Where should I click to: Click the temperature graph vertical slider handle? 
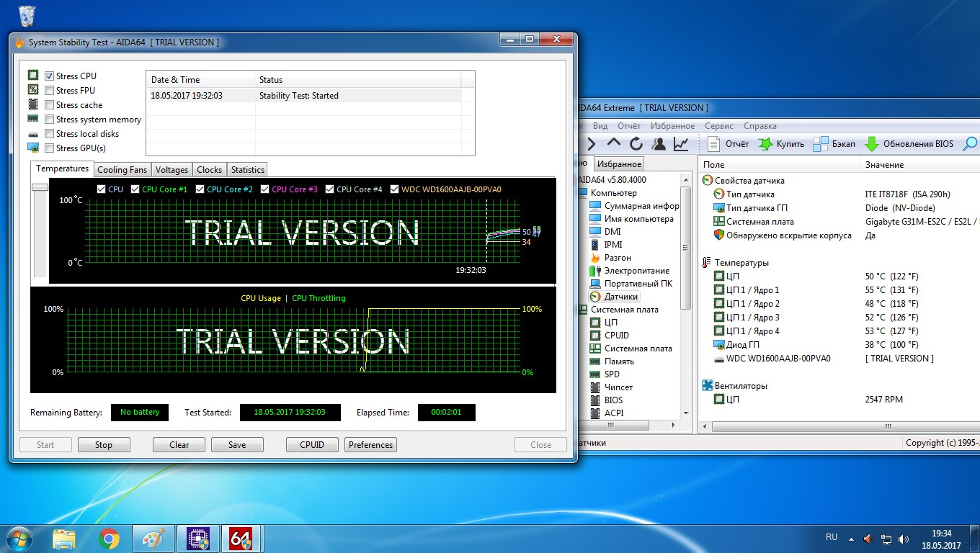tap(40, 187)
